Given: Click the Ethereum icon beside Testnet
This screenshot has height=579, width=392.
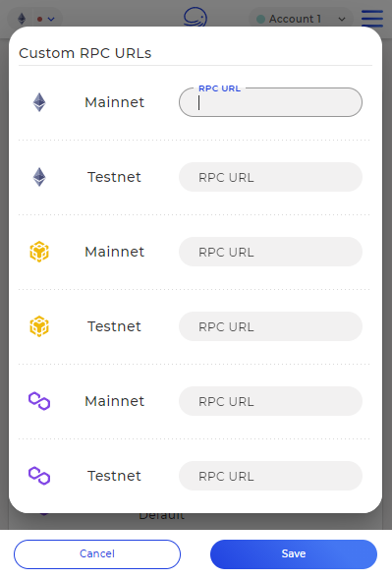Looking at the screenshot, I should [x=39, y=177].
